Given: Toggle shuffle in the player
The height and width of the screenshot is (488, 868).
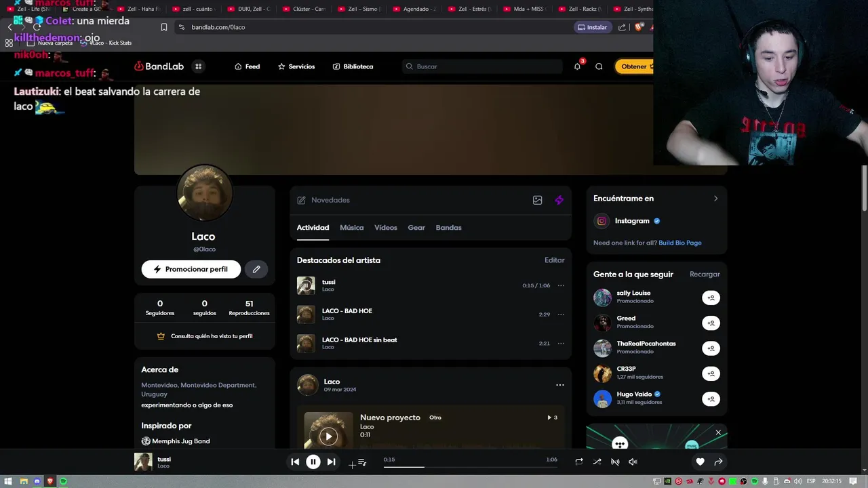Looking at the screenshot, I should [x=597, y=462].
